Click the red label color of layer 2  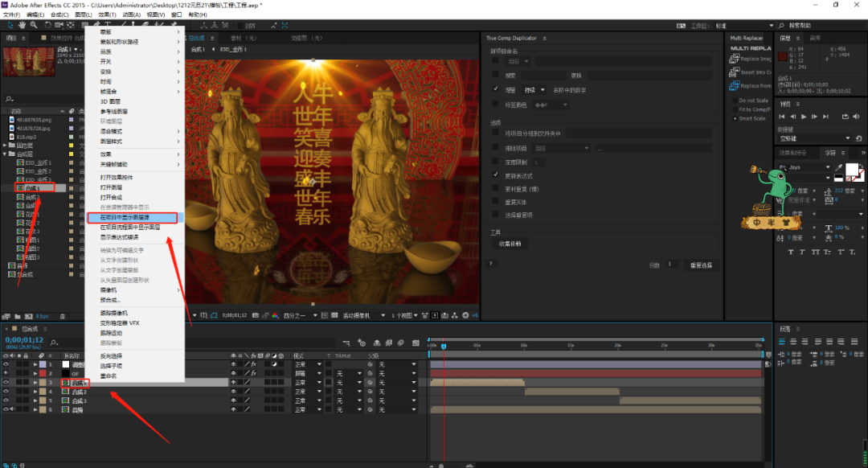coord(43,374)
